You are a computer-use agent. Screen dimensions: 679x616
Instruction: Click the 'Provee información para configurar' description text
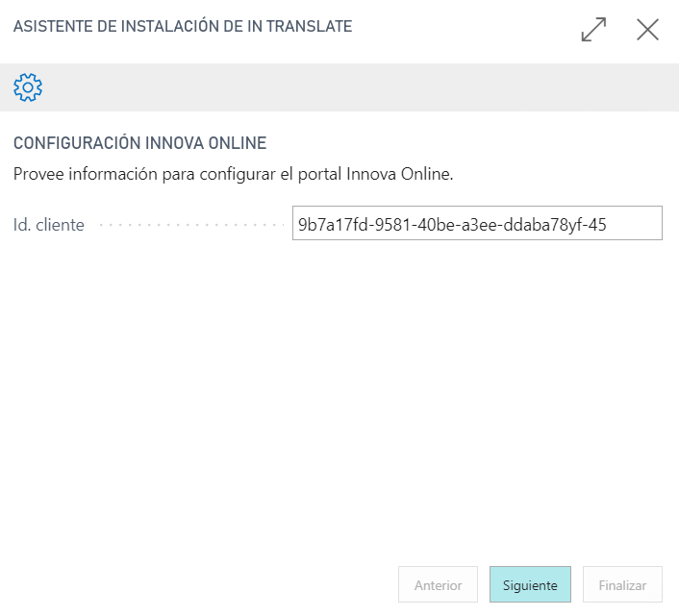pyautogui.click(x=233, y=174)
